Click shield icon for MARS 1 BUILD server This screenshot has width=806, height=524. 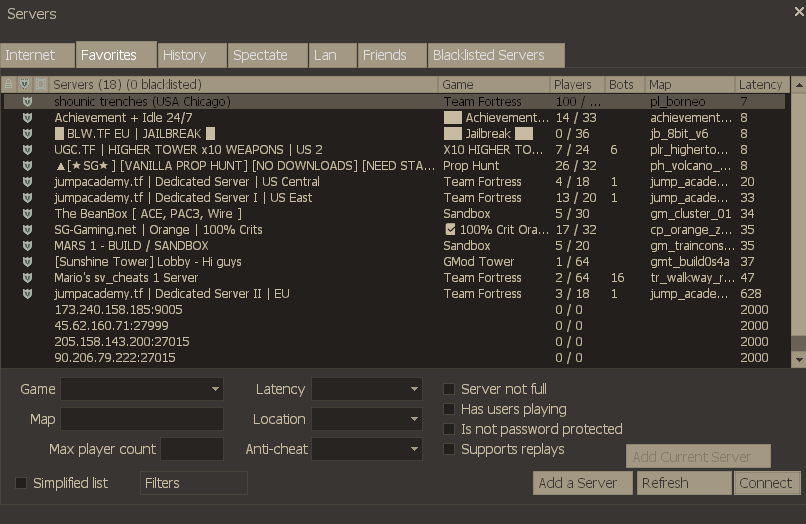(27, 245)
